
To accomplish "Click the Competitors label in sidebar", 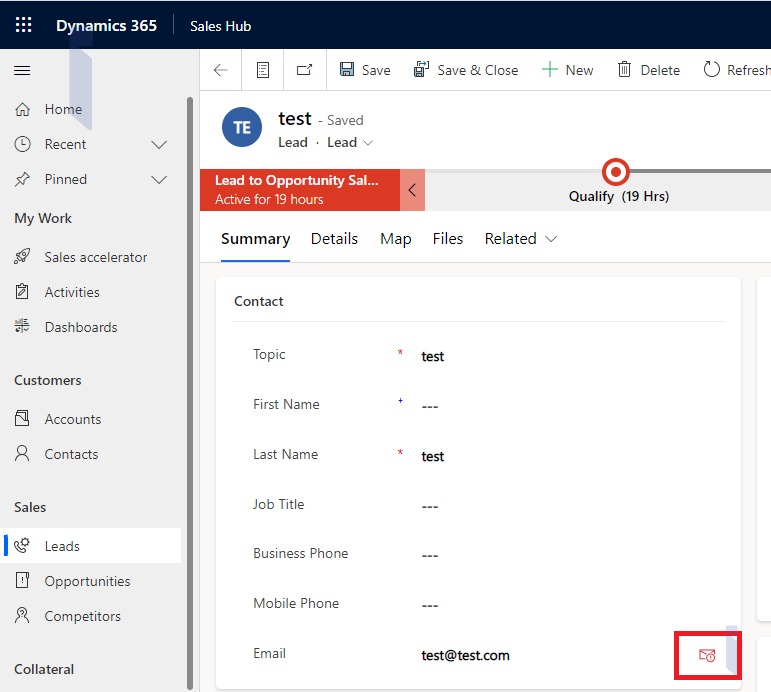I will [83, 616].
